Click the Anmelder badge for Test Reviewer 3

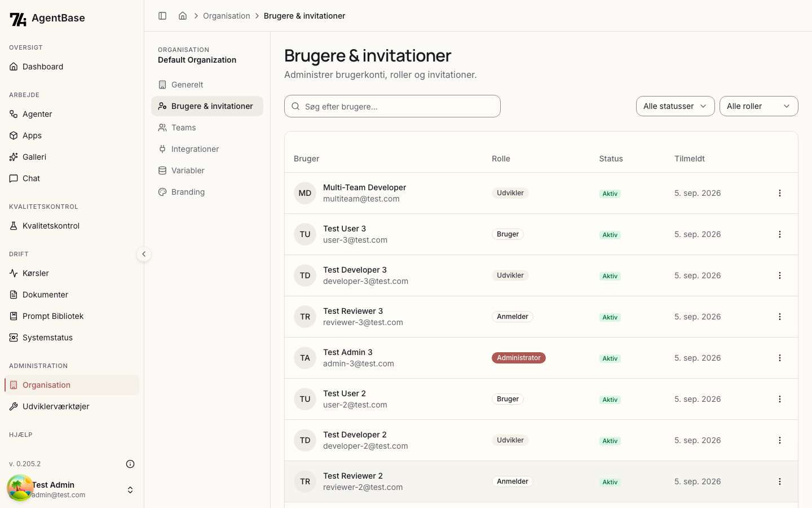click(x=513, y=317)
